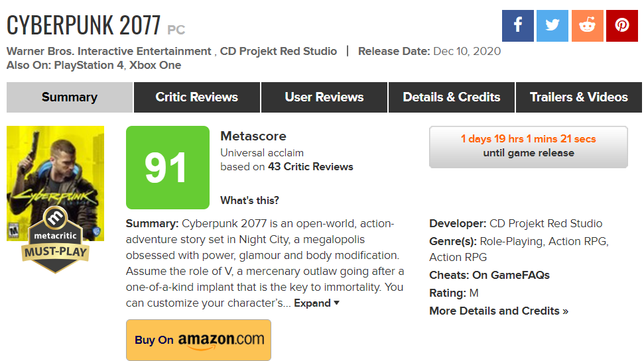Image resolution: width=644 pixels, height=361 pixels.
Task: Pin the page with the Pinterest icon
Action: 622,26
